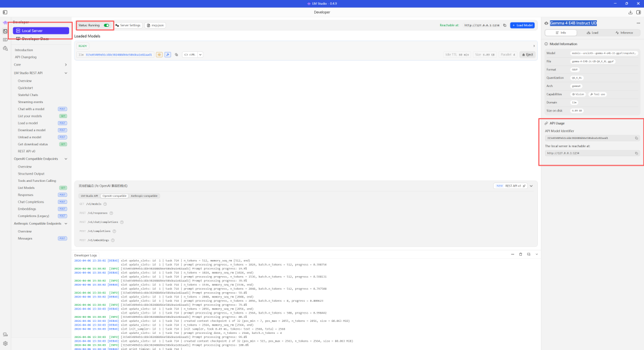
Task: Open the NEW REST API v1 link
Action: (510, 186)
